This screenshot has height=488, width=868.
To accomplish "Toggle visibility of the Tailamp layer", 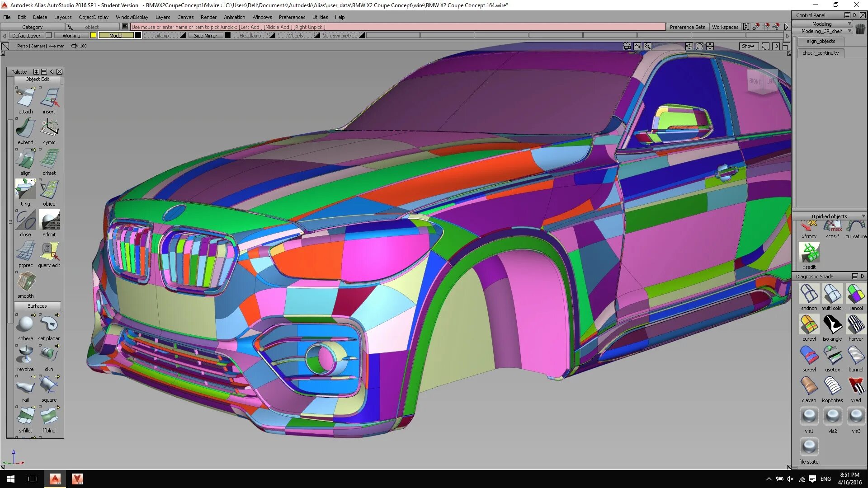I will (183, 35).
